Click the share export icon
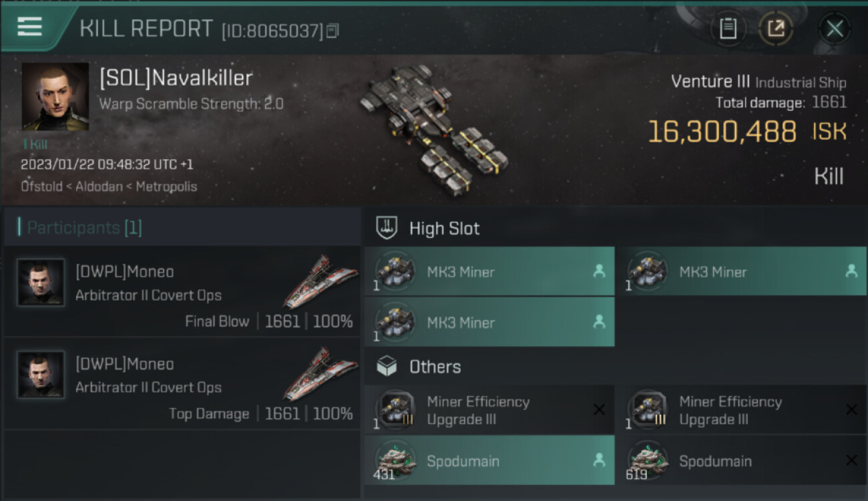 776,29
